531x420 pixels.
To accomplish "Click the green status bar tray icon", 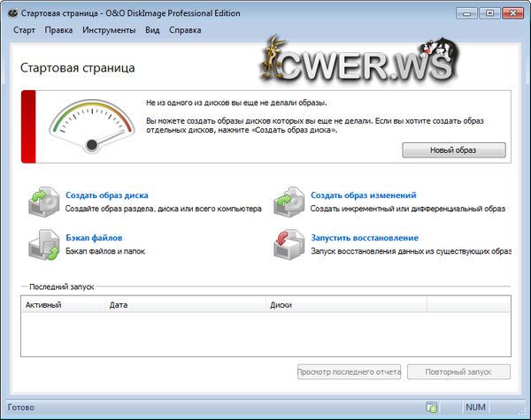I will point(432,407).
